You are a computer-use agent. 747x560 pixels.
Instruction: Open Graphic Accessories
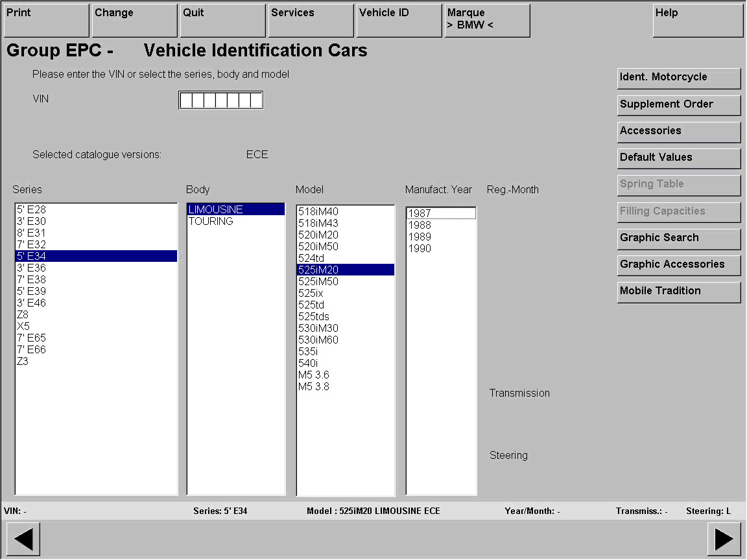[x=678, y=265]
